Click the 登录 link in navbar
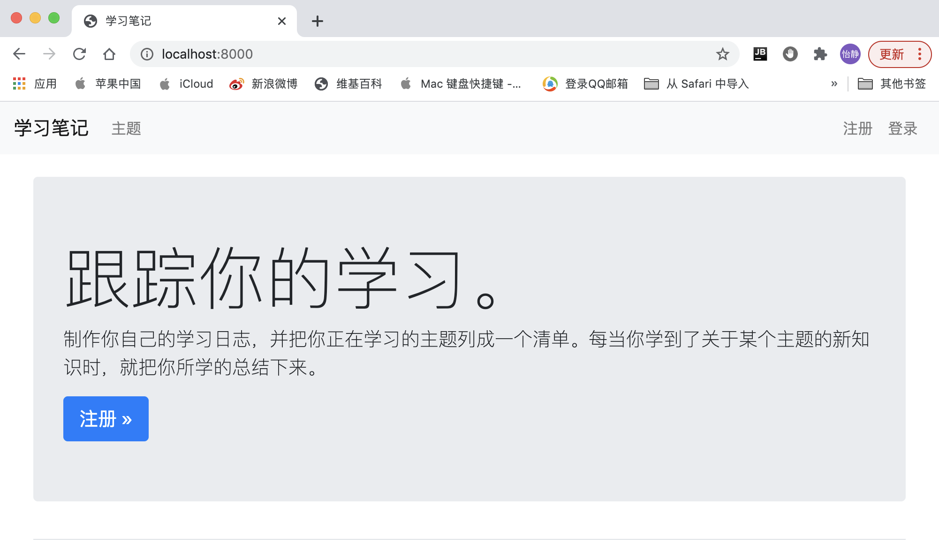This screenshot has height=560, width=939. coord(902,128)
